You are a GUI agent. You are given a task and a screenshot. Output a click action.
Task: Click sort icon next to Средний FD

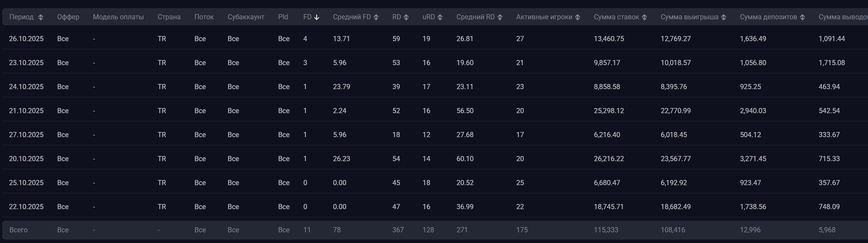[376, 17]
